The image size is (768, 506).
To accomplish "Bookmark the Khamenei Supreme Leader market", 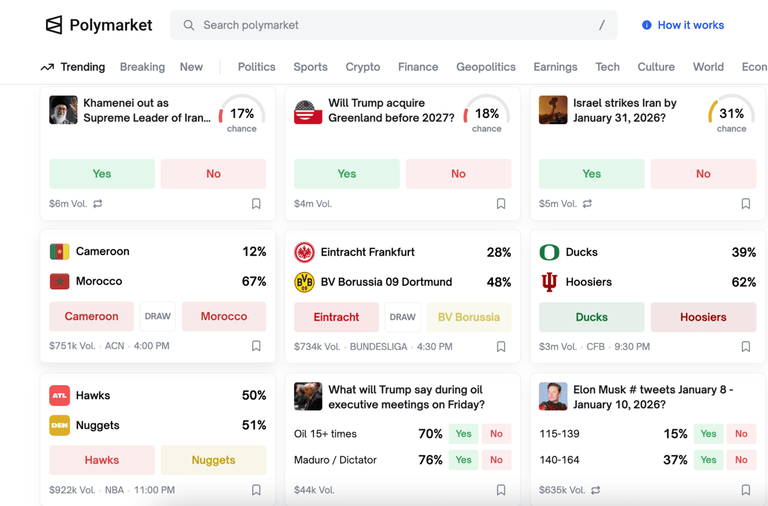I will pos(256,204).
